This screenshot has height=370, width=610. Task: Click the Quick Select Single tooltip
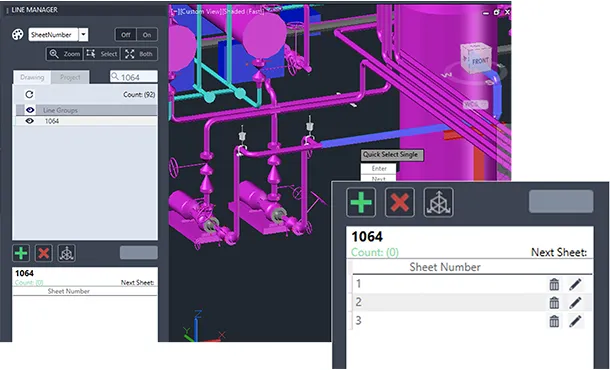point(391,155)
